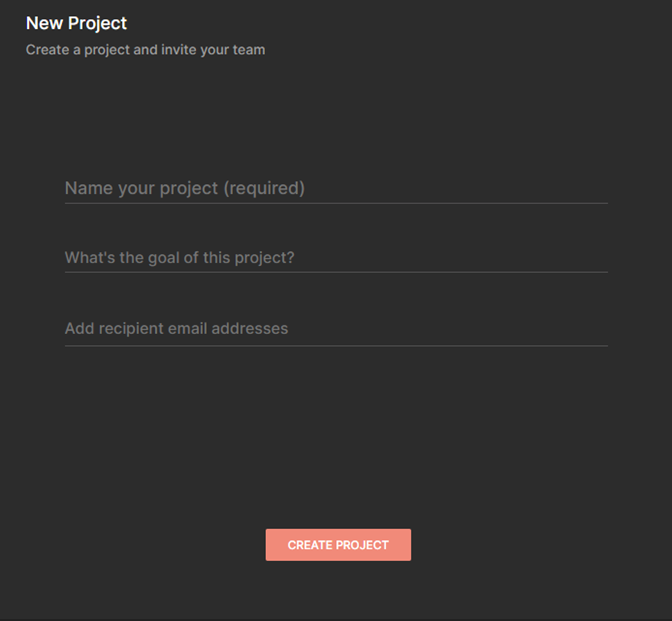This screenshot has height=621, width=672.
Task: Activate the project goal text box
Action: pos(336,258)
